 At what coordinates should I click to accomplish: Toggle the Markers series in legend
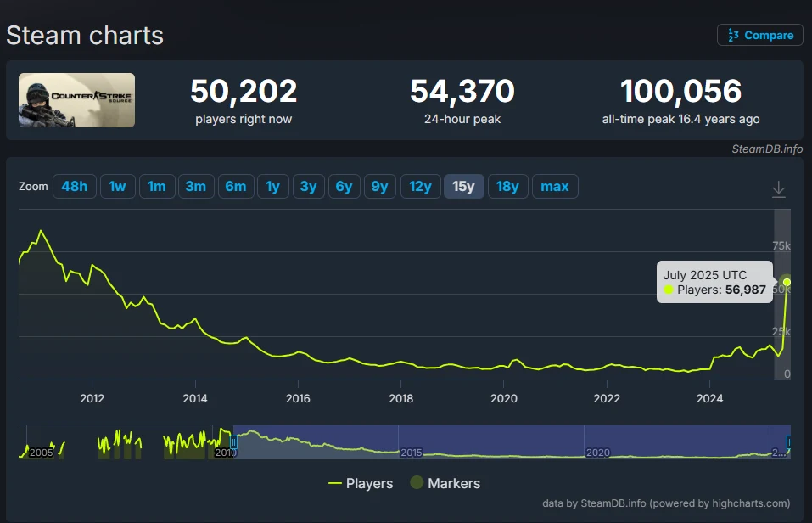point(445,483)
